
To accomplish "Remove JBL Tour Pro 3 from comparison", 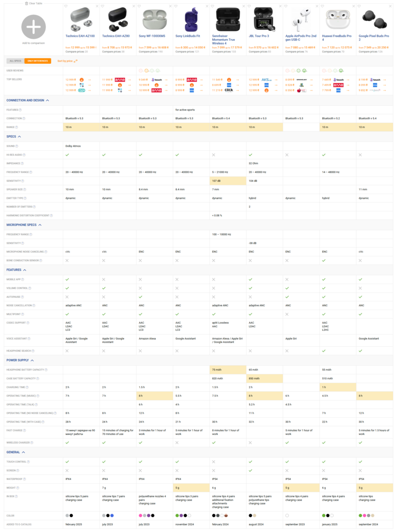I will coord(281,6).
